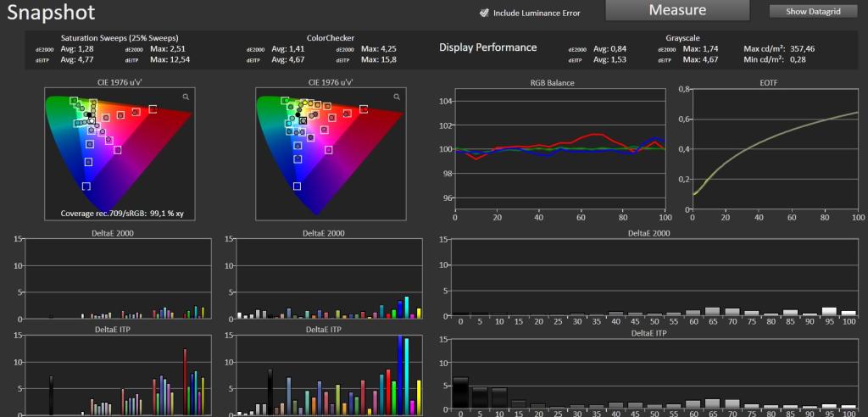Select Saturation Sweeps dE2000 Avg: 1,28
868x417 pixels.
click(x=77, y=48)
